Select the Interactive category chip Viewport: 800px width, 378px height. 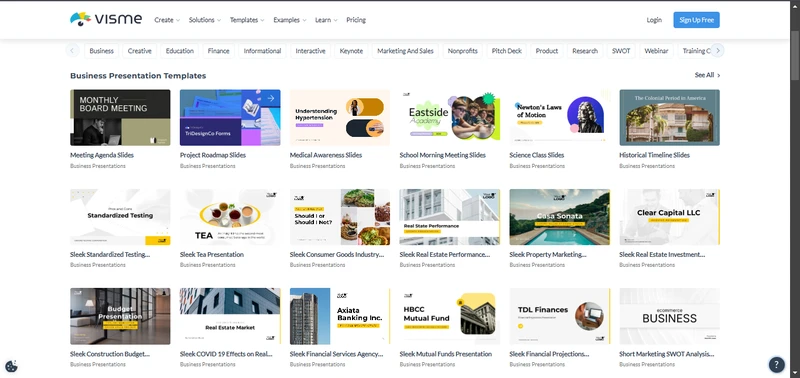(x=310, y=51)
